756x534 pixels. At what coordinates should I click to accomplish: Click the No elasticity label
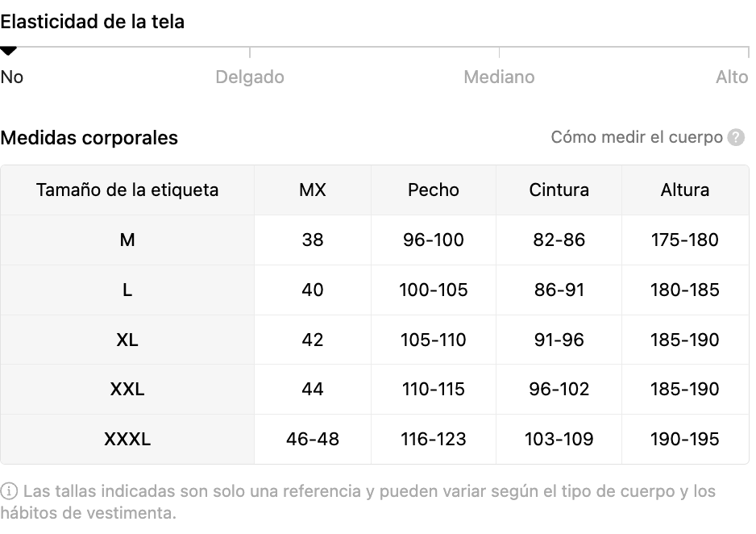click(11, 77)
